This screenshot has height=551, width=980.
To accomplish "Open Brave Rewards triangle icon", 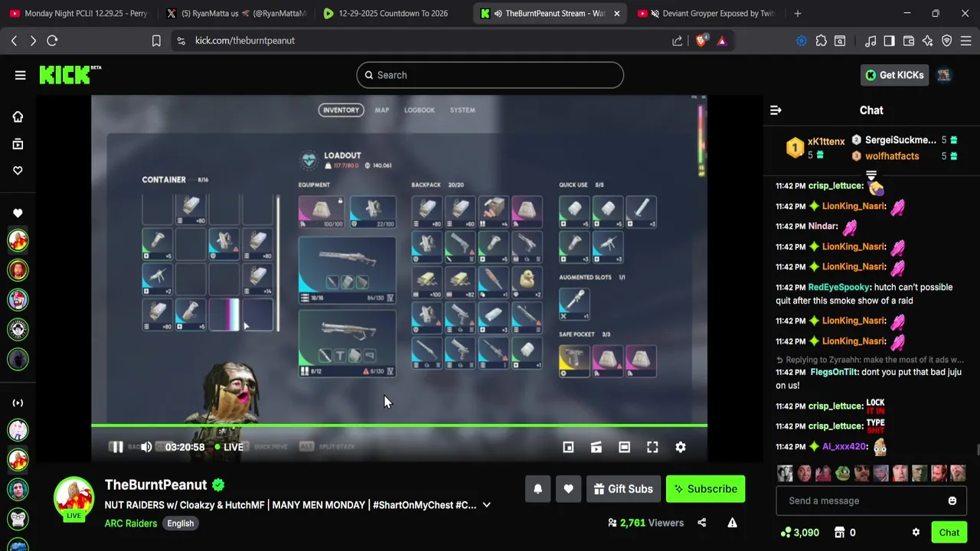I will click(722, 41).
